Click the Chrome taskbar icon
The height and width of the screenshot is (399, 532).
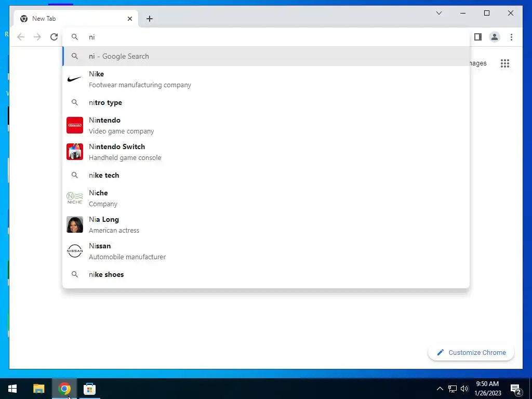tap(64, 389)
